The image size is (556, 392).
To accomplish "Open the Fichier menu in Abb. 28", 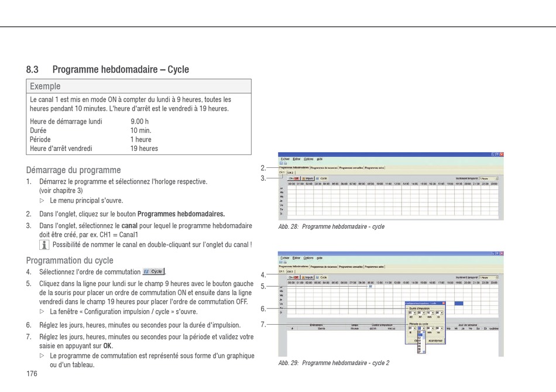I will (285, 159).
